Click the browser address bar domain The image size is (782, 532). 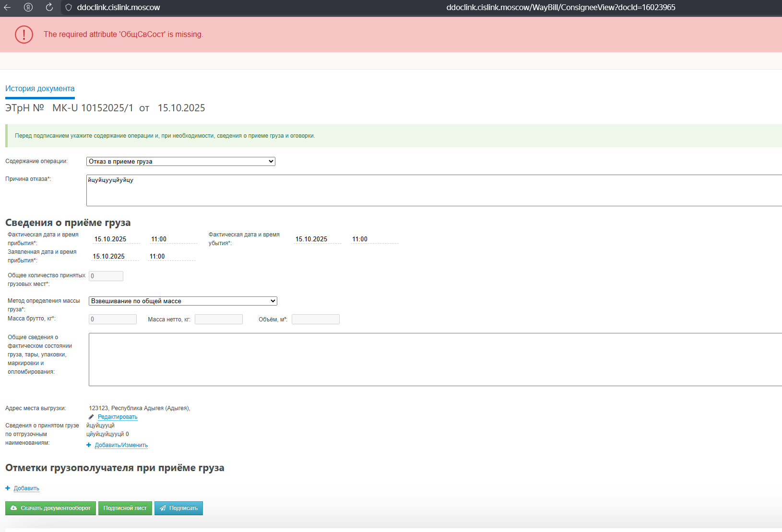[118, 8]
